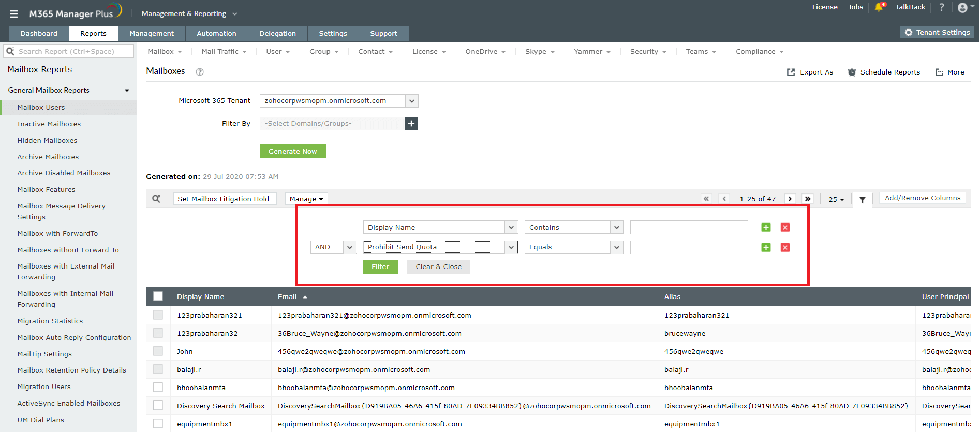Click the Export As icon
The image size is (980, 432).
(791, 72)
